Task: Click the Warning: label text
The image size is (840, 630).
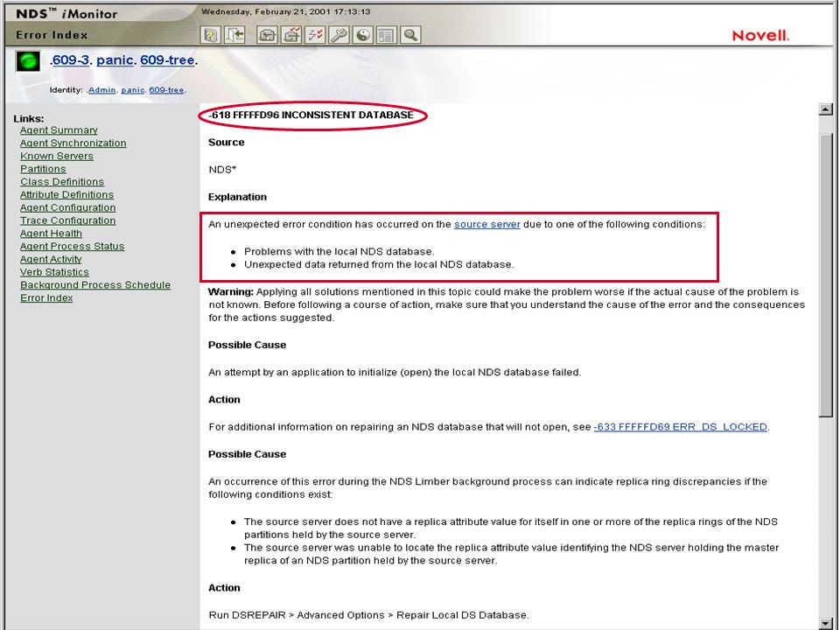Action: pyautogui.click(x=231, y=292)
